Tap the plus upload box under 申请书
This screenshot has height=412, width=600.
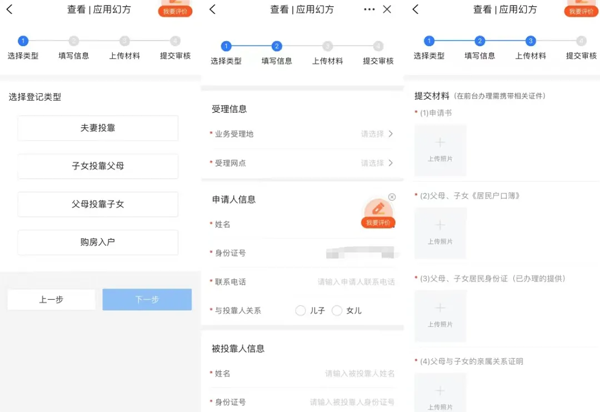click(440, 149)
